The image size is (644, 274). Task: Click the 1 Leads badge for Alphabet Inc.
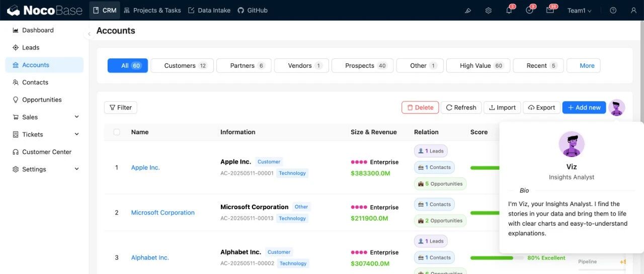coord(431,241)
